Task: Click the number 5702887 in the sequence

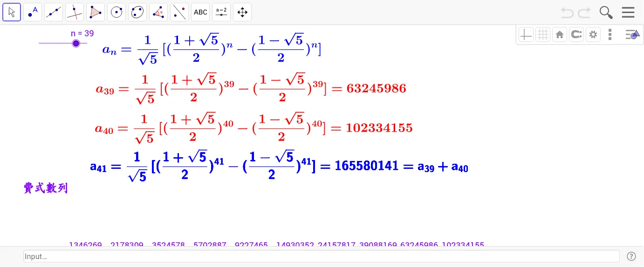Action: click(210, 244)
